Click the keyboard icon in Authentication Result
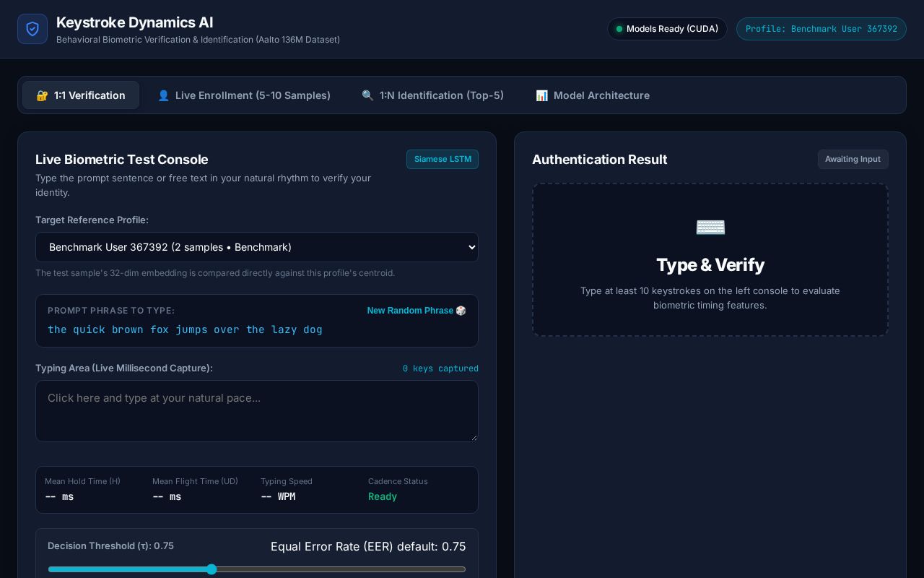The image size is (924, 578). [x=710, y=228]
